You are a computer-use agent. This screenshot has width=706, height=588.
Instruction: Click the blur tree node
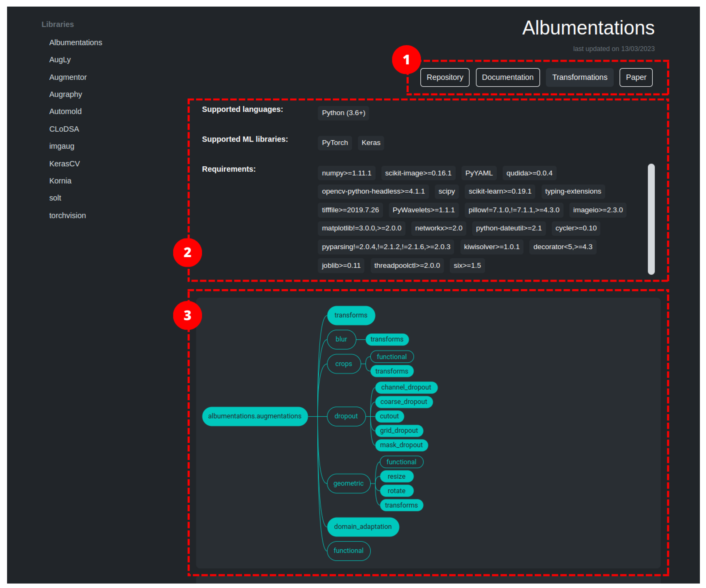tap(341, 339)
